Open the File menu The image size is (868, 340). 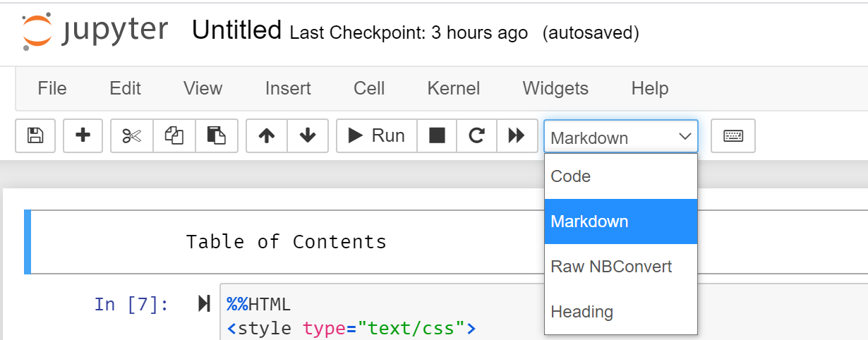pyautogui.click(x=52, y=88)
